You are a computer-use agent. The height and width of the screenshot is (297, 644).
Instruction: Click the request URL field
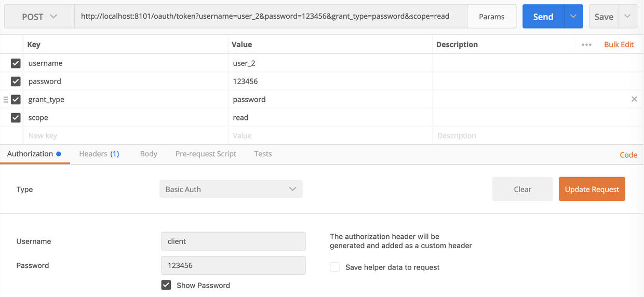point(270,17)
